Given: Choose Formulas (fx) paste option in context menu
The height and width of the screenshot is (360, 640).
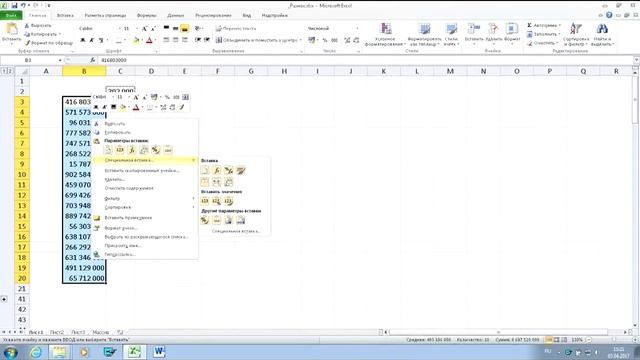Looking at the screenshot, I should point(131,150).
